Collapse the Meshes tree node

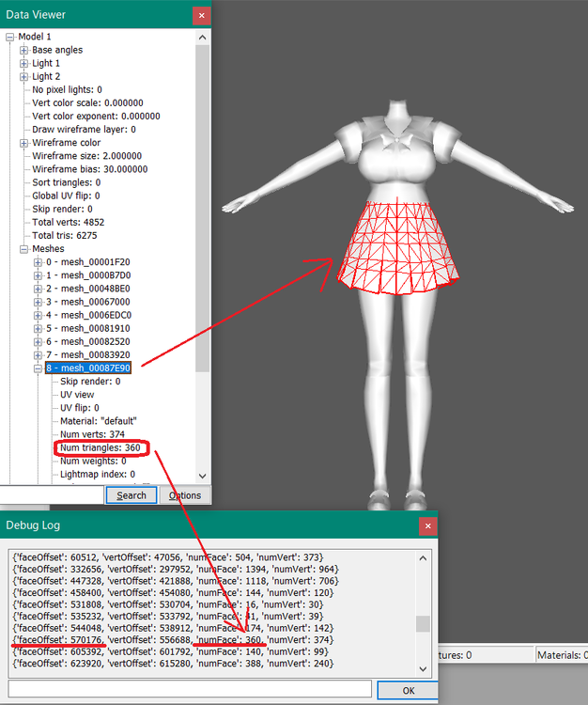[23, 249]
